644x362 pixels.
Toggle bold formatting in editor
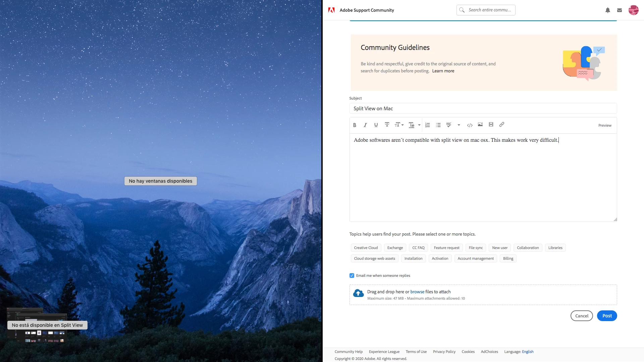(x=355, y=125)
